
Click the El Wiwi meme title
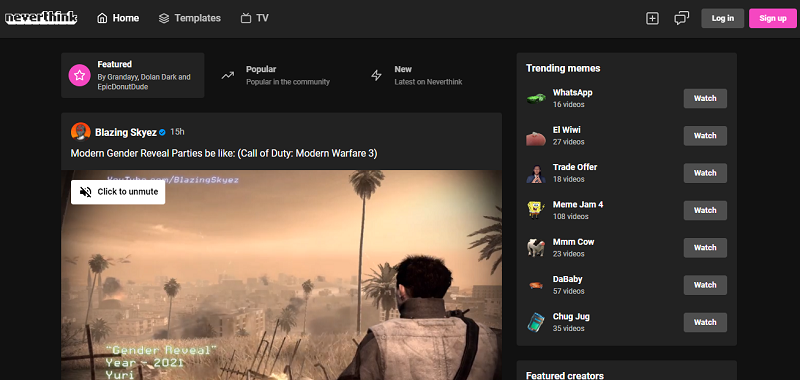pyautogui.click(x=567, y=130)
